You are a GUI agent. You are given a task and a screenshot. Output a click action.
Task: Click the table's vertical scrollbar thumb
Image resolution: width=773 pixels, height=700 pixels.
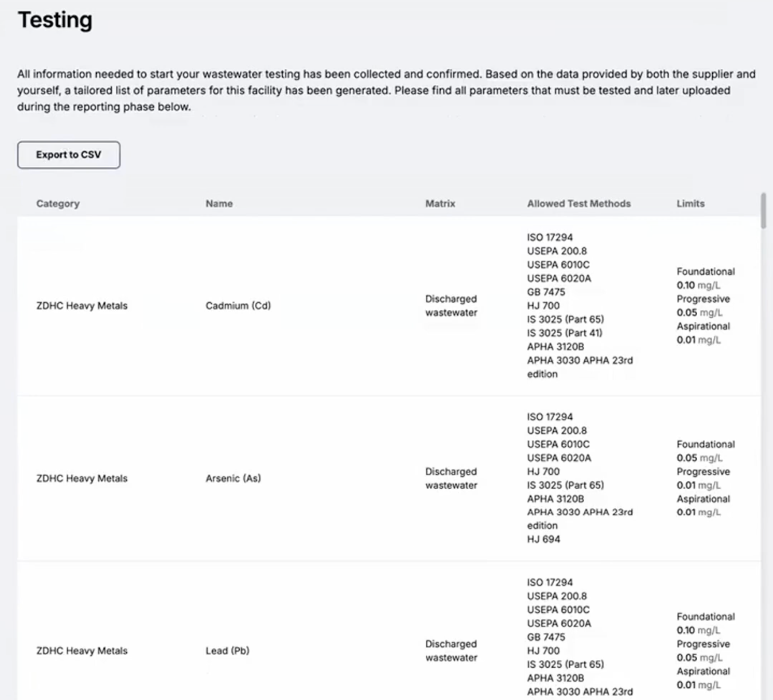(x=764, y=210)
